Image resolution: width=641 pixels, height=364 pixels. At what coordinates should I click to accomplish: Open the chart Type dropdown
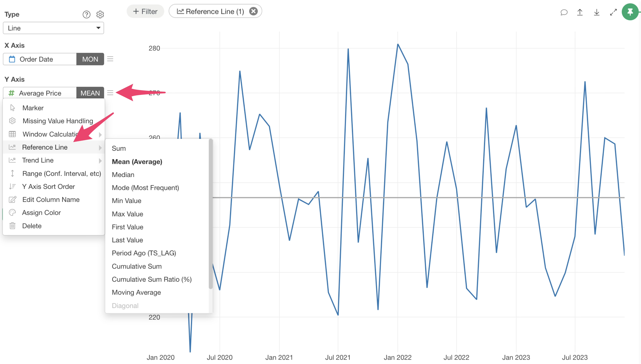click(x=53, y=28)
